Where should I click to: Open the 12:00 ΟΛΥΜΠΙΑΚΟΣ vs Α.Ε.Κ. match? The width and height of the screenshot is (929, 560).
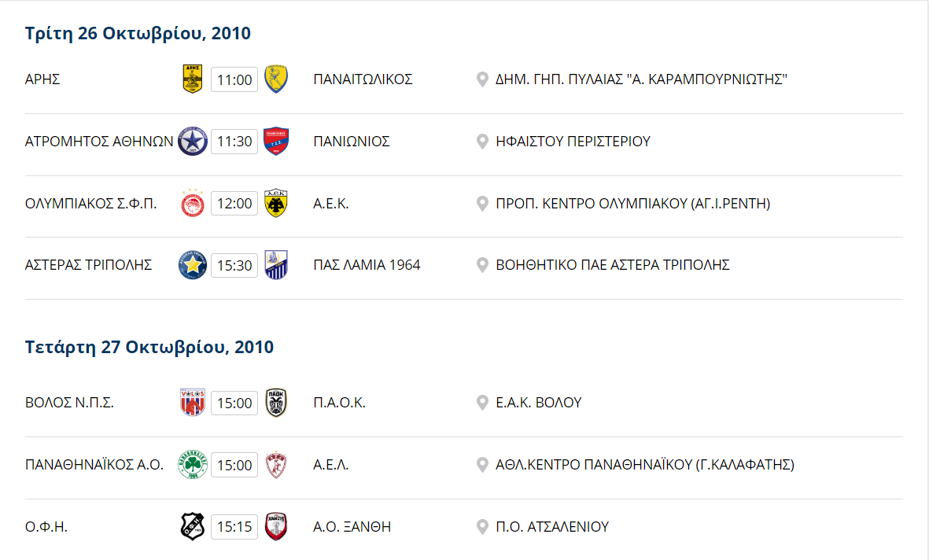point(234,203)
